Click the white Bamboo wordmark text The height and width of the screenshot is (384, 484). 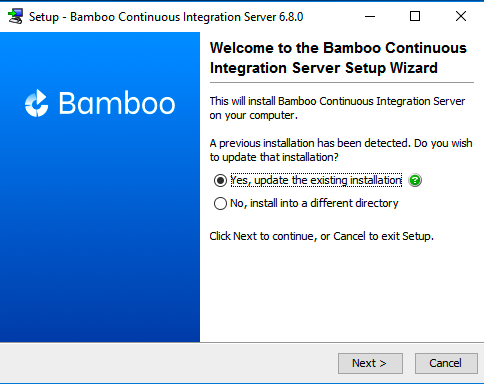[117, 103]
